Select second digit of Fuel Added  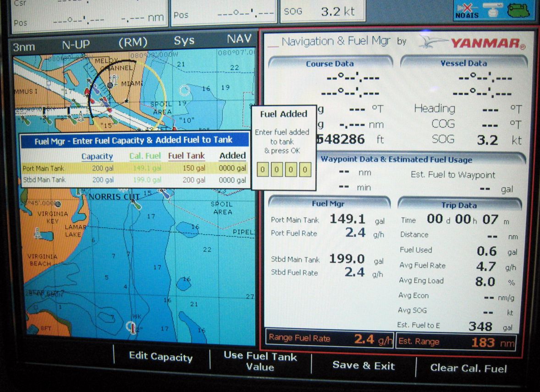(x=276, y=170)
